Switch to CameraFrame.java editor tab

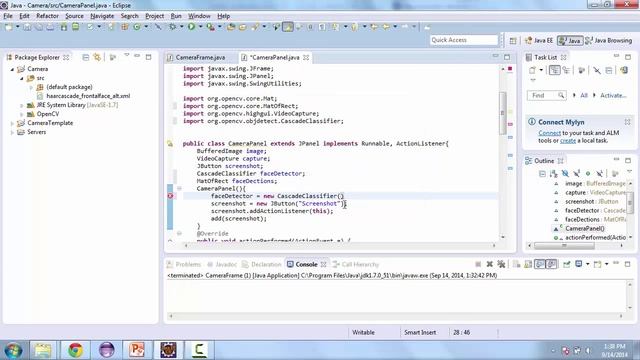pos(200,58)
